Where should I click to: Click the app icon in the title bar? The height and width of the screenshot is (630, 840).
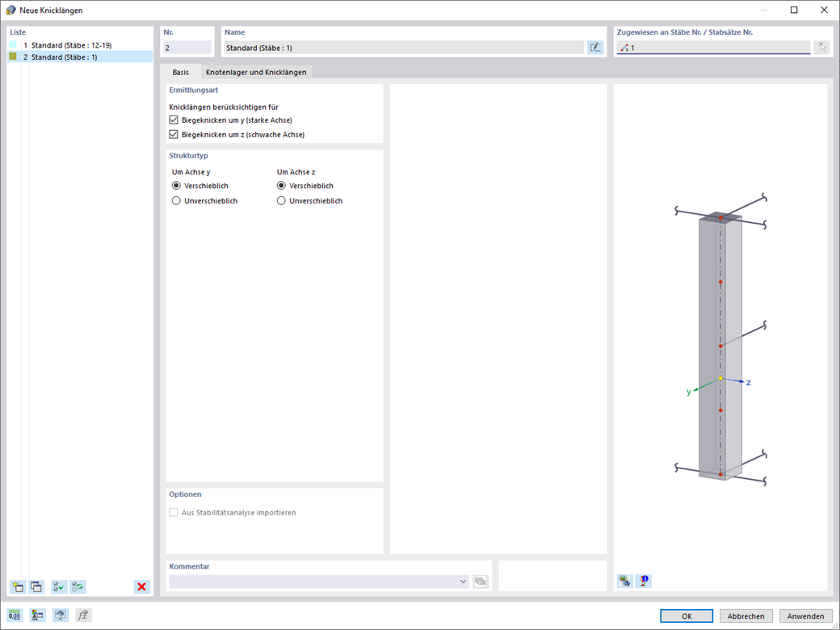10,10
